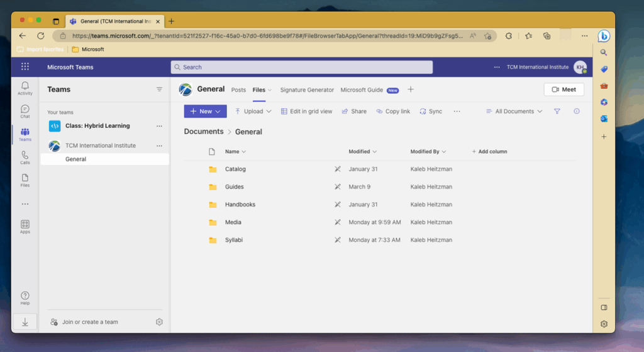Open the Handbooks folder

(x=240, y=205)
